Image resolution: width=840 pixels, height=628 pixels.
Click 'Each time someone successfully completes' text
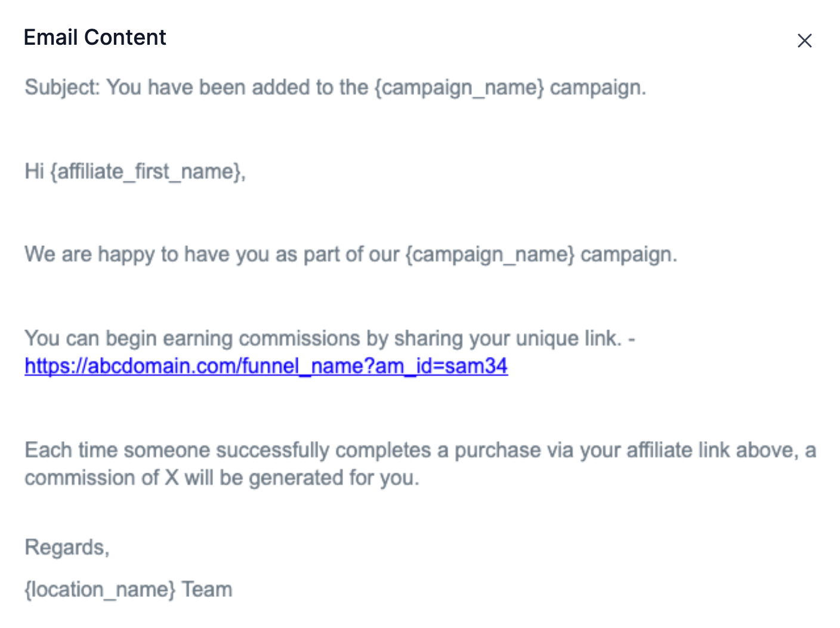227,450
